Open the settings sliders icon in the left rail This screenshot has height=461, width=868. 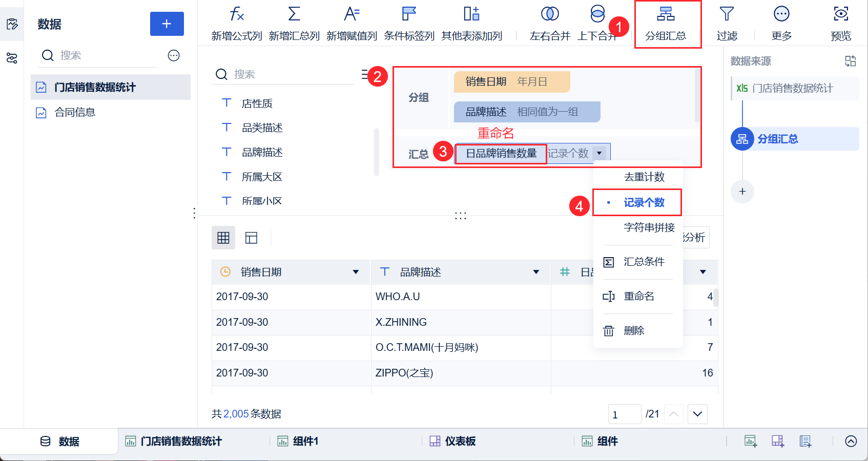(x=12, y=58)
